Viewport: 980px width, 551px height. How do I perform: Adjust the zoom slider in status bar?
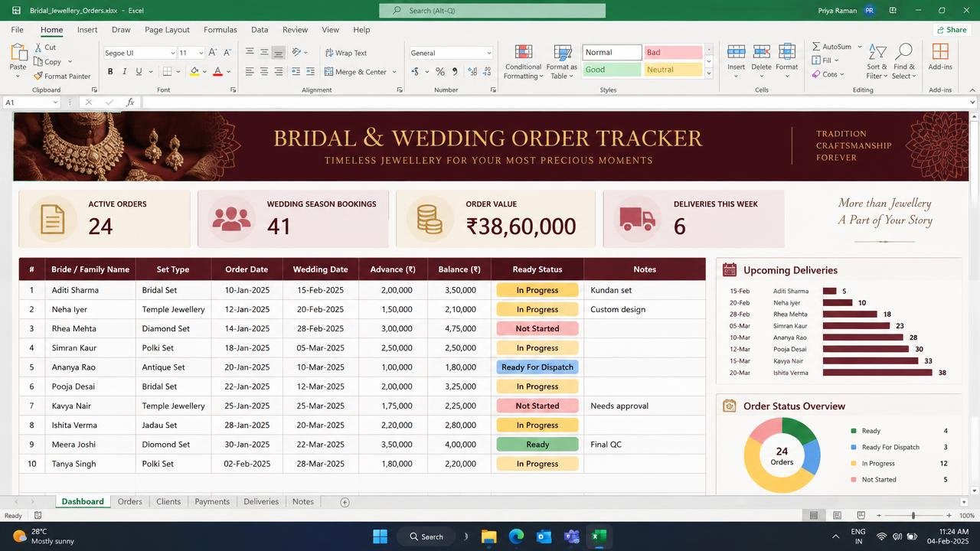(x=913, y=516)
